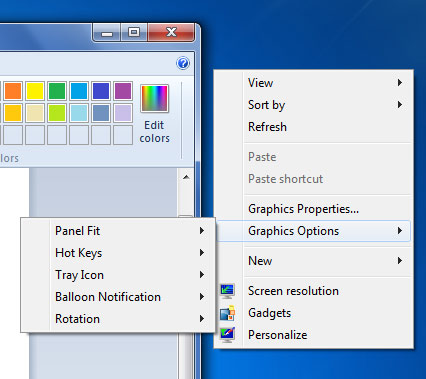Select Graphics Properties... entry
This screenshot has height=379, width=426.
click(x=313, y=209)
